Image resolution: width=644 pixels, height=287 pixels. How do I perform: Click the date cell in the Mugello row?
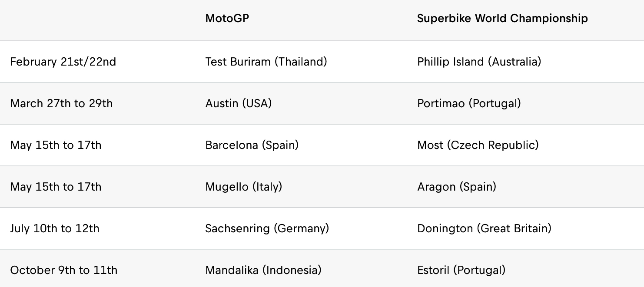point(56,187)
